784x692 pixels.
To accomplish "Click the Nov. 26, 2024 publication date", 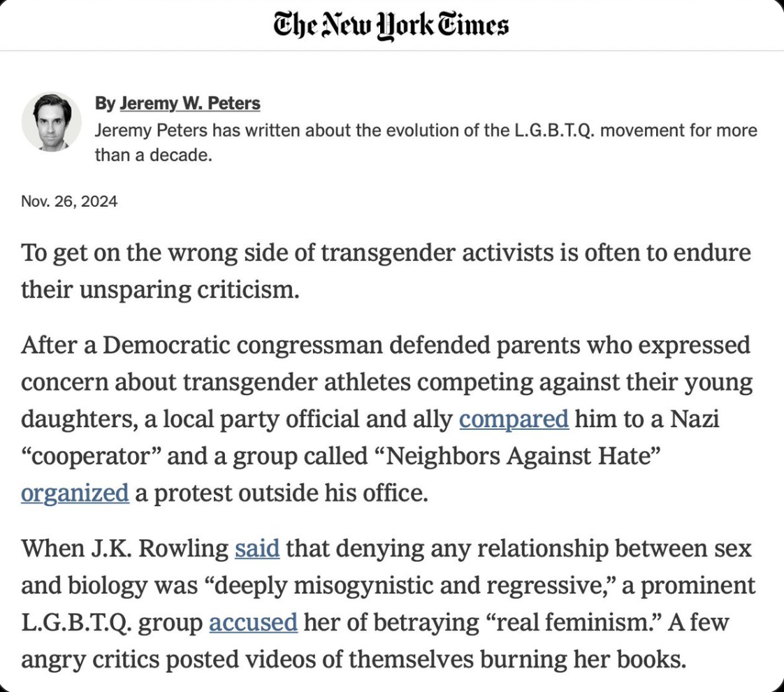I will (x=69, y=202).
